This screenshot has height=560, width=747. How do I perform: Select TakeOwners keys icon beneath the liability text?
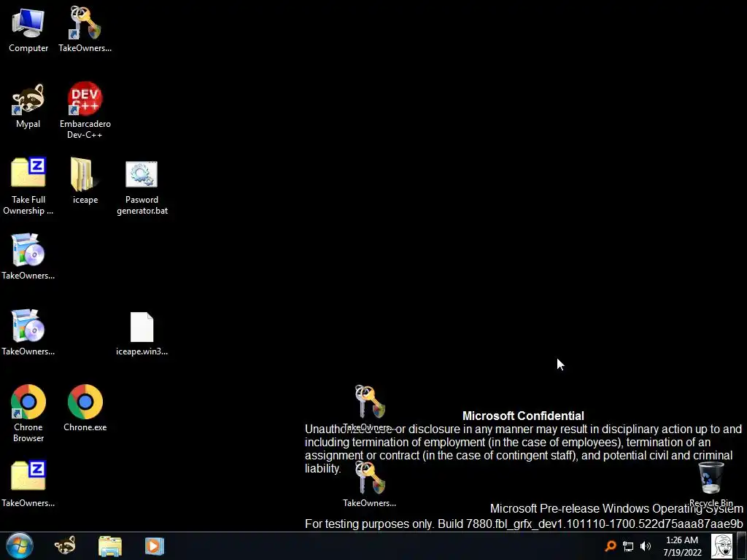click(370, 484)
